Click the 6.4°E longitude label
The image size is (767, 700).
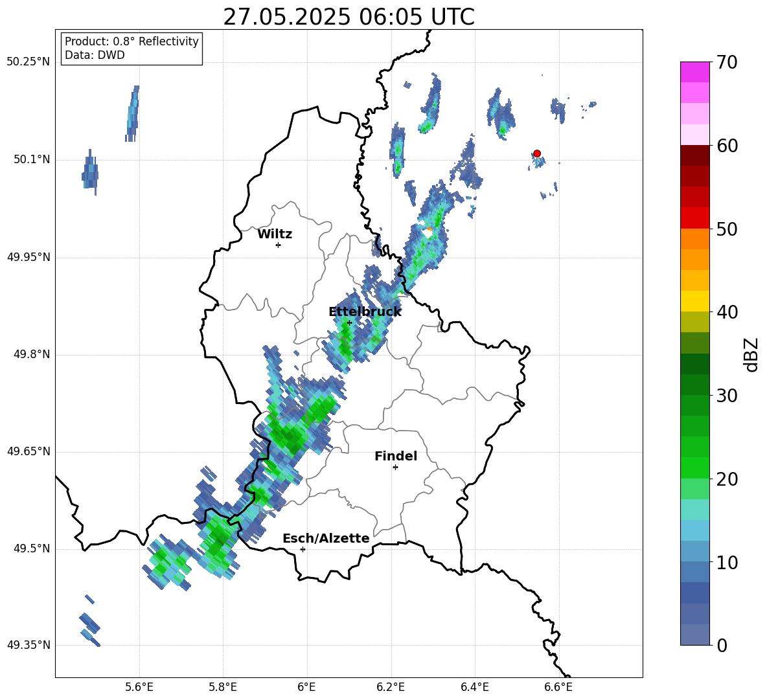point(474,687)
